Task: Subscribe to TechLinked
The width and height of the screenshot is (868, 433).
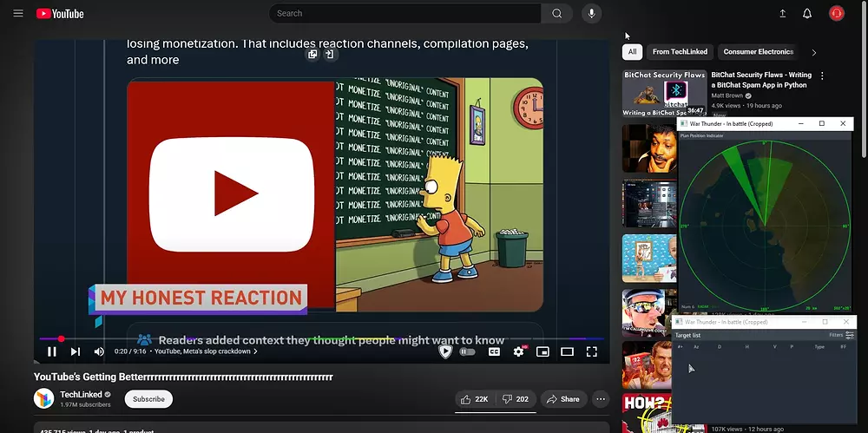Action: pyautogui.click(x=148, y=399)
